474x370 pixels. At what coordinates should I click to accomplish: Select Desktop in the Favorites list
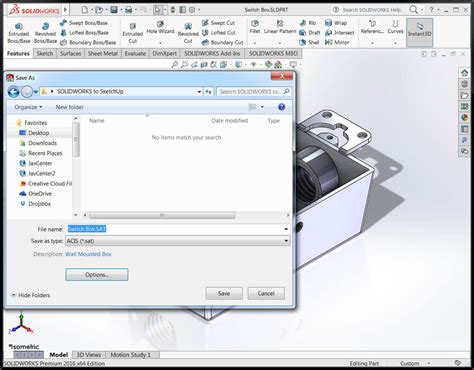click(39, 133)
